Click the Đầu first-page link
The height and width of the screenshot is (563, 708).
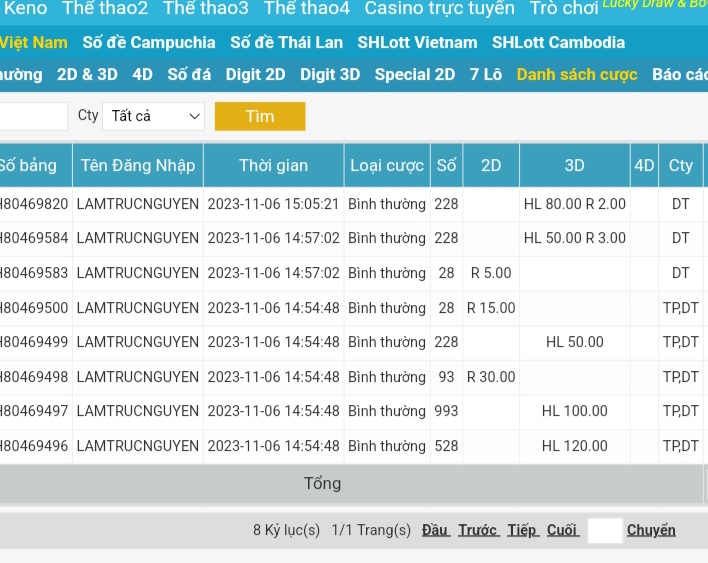click(435, 530)
